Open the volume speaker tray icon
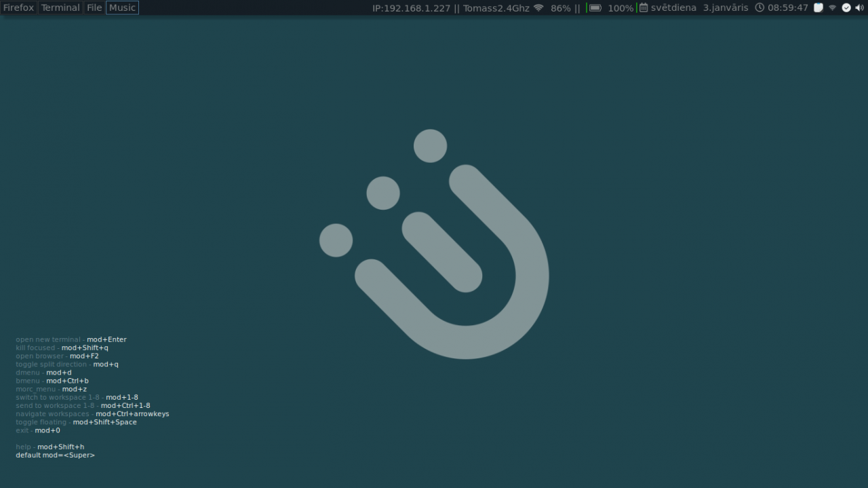868x488 pixels. [x=860, y=8]
